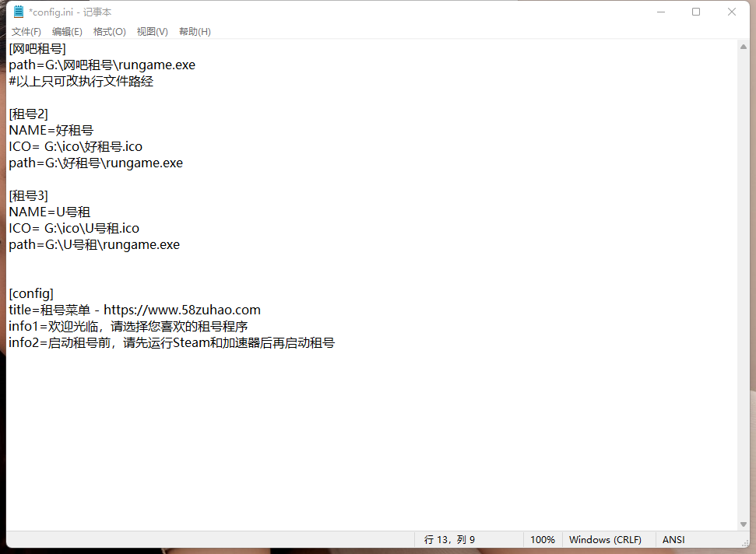The image size is (756, 554).
Task: Click the window resize grip corner
Action: coord(745,543)
